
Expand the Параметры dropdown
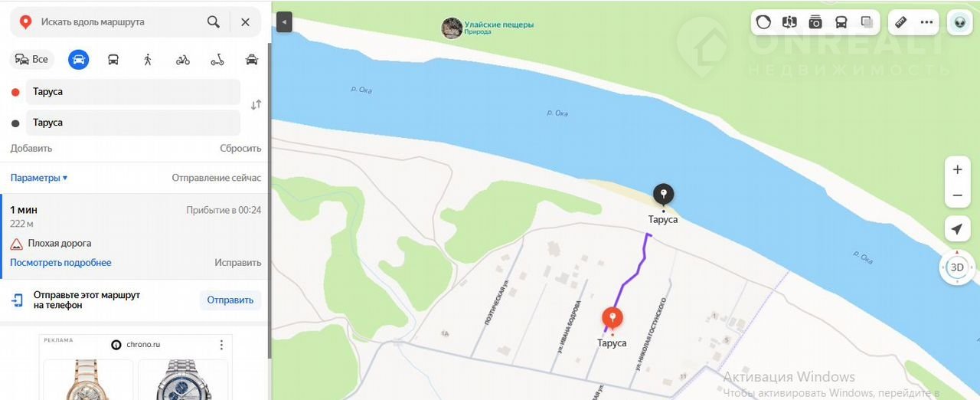(39, 178)
